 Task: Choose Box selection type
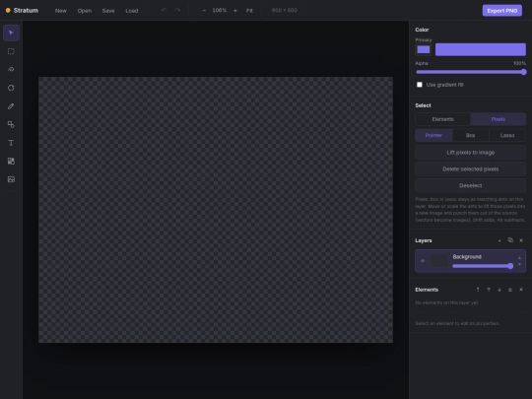click(471, 135)
